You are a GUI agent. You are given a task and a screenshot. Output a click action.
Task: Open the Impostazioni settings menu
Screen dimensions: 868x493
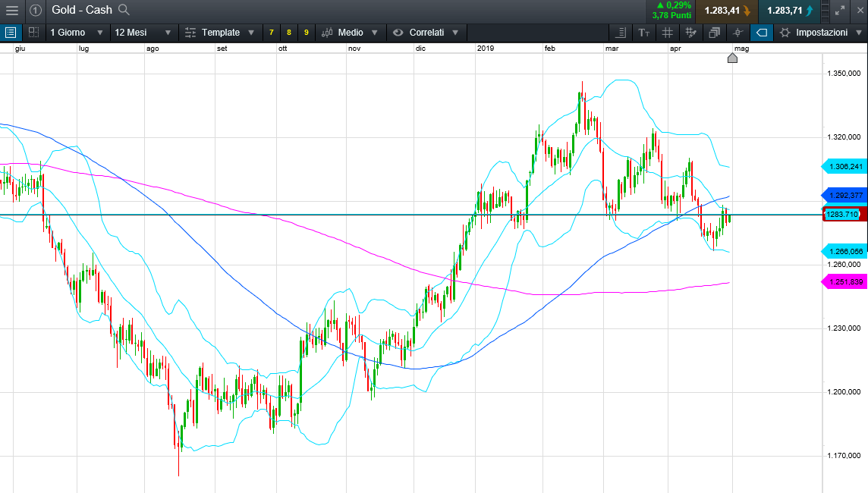tap(820, 33)
